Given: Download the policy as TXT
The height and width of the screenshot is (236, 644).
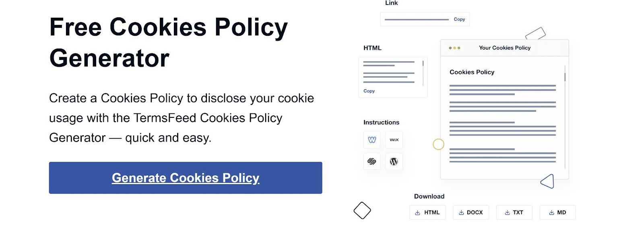Looking at the screenshot, I should point(514,212).
